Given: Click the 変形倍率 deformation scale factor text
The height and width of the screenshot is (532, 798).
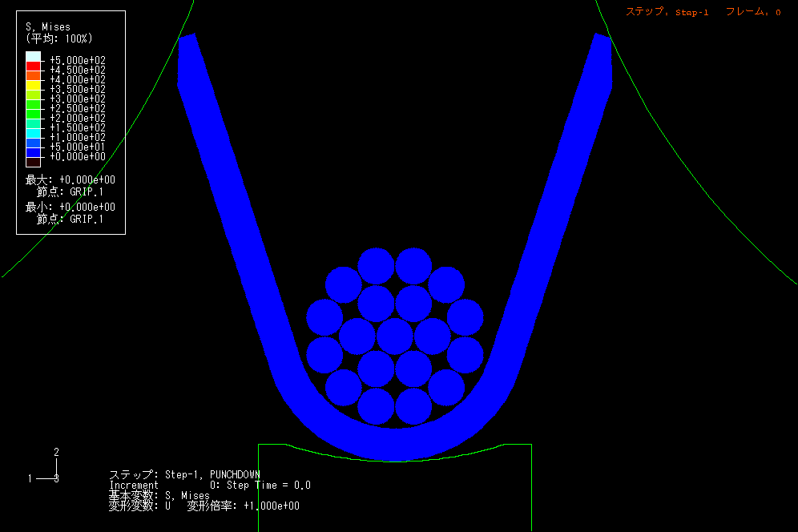Looking at the screenshot, I should coord(244,506).
